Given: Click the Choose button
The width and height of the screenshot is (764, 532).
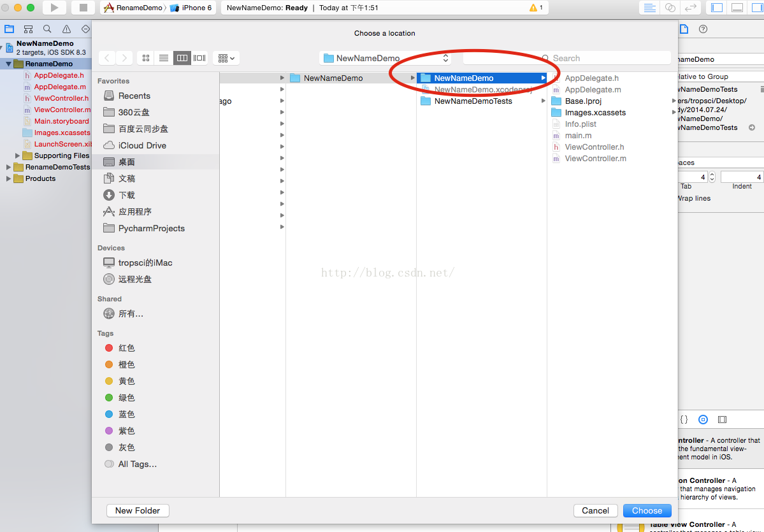Looking at the screenshot, I should coord(647,510).
